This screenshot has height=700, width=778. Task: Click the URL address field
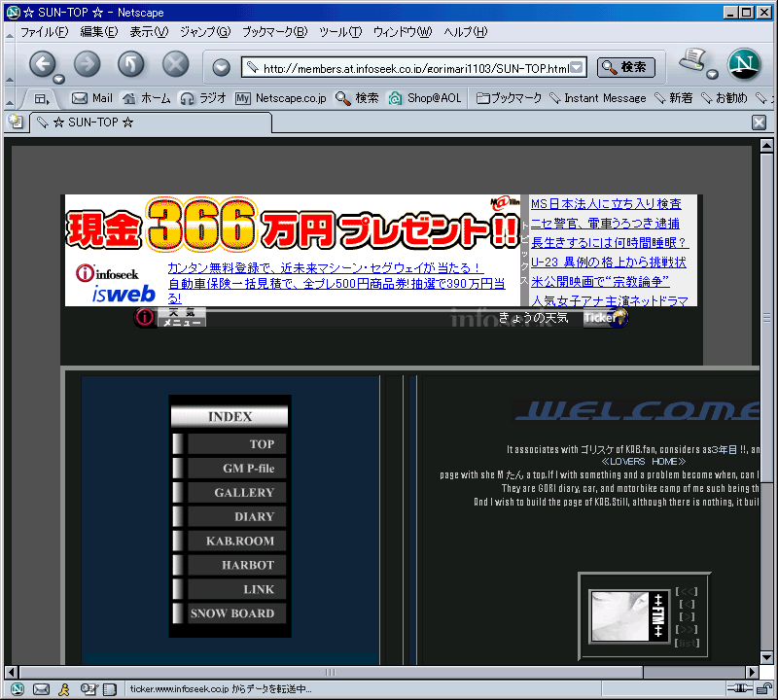click(414, 67)
